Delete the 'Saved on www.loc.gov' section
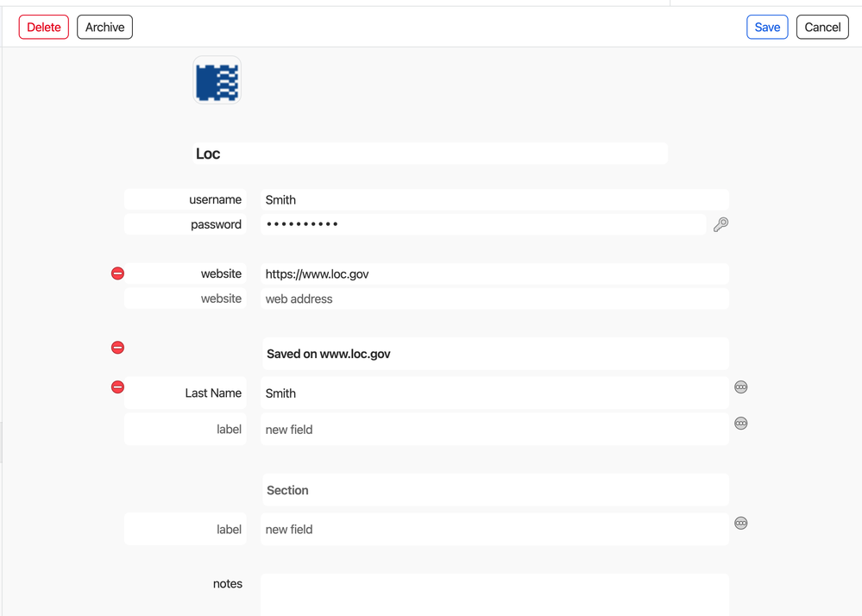The height and width of the screenshot is (616, 862). coord(118,348)
